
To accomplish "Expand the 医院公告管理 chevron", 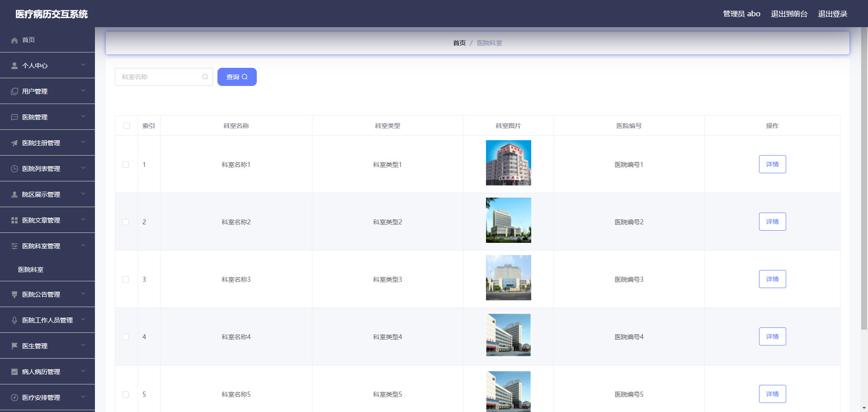I will (83, 294).
